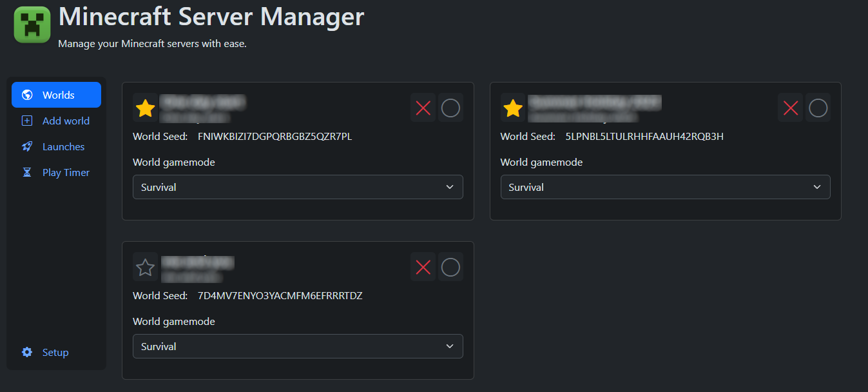The width and height of the screenshot is (868, 392).
Task: Open the Play Timer hourglass icon
Action: point(26,172)
